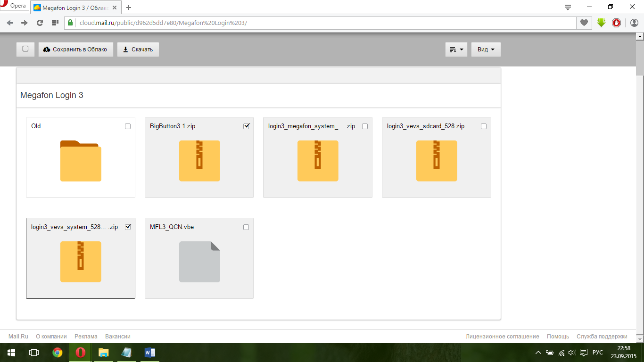
Task: Check the login3_megafon_system zip checkbox
Action: [365, 126]
